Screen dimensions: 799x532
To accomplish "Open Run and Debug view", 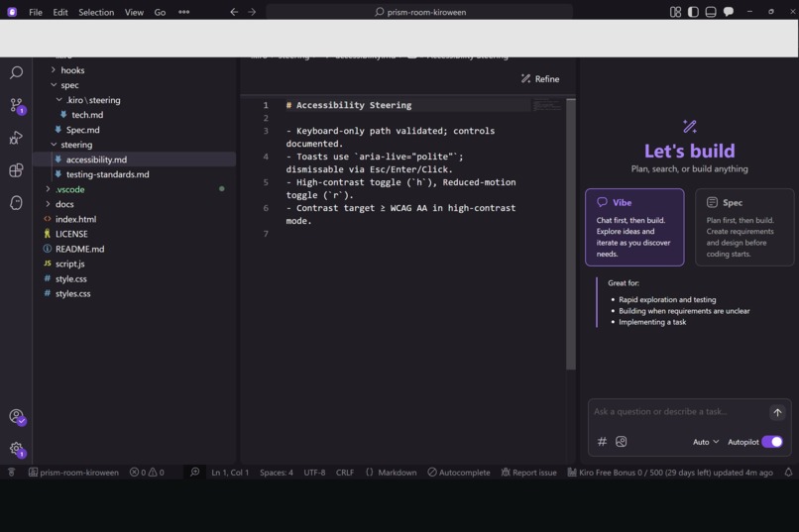I will [x=16, y=138].
